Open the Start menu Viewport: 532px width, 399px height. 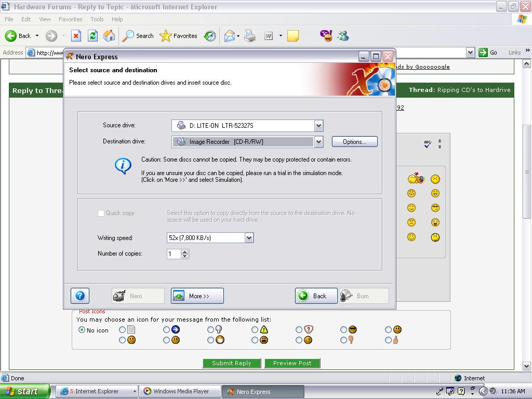pyautogui.click(x=25, y=391)
